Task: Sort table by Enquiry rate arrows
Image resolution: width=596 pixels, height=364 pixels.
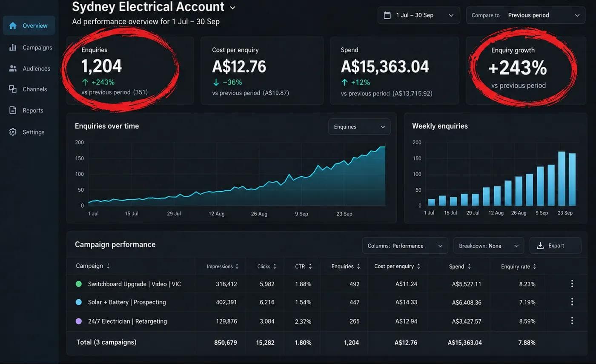Action: click(x=535, y=267)
